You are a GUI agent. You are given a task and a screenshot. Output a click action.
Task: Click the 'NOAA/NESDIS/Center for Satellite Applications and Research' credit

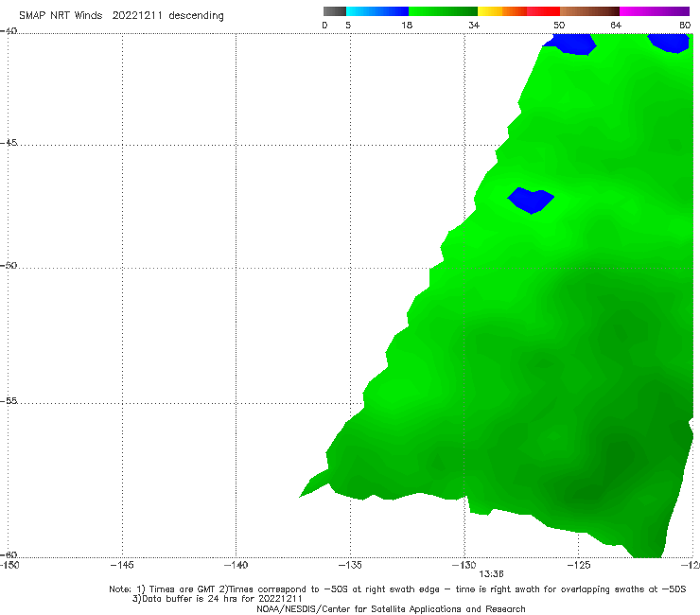(x=391, y=608)
